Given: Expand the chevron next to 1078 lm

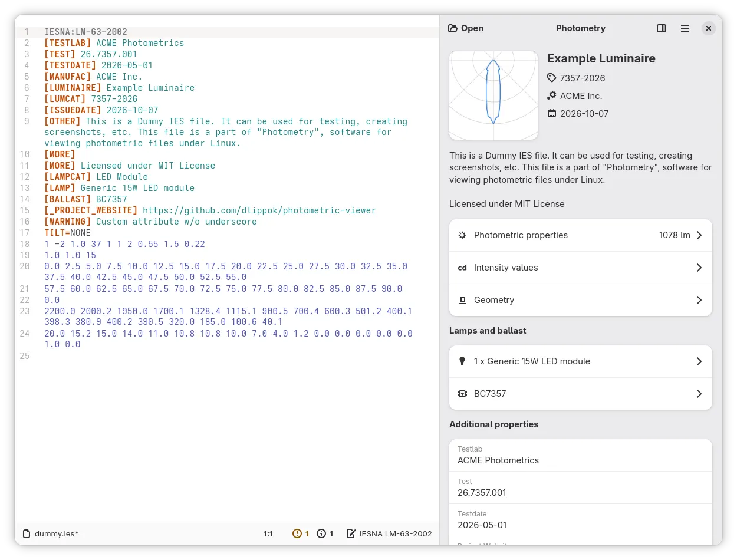Looking at the screenshot, I should coord(699,235).
